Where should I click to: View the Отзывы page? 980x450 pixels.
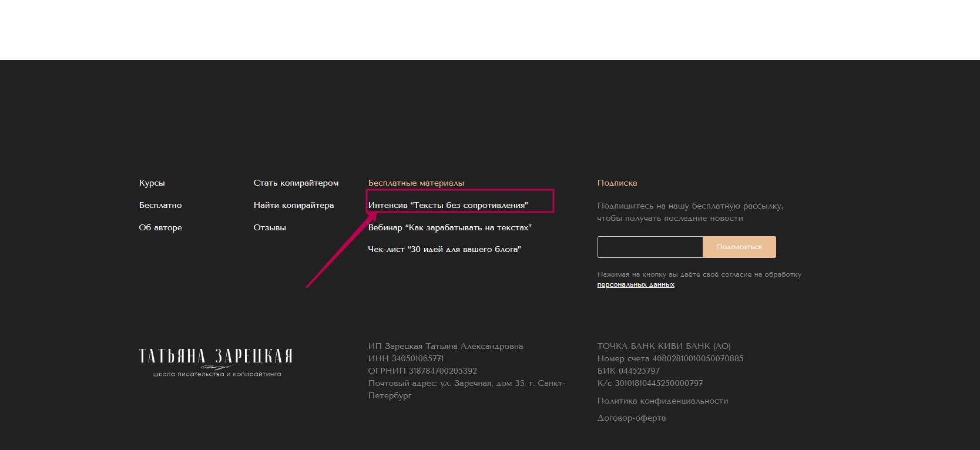pyautogui.click(x=270, y=227)
